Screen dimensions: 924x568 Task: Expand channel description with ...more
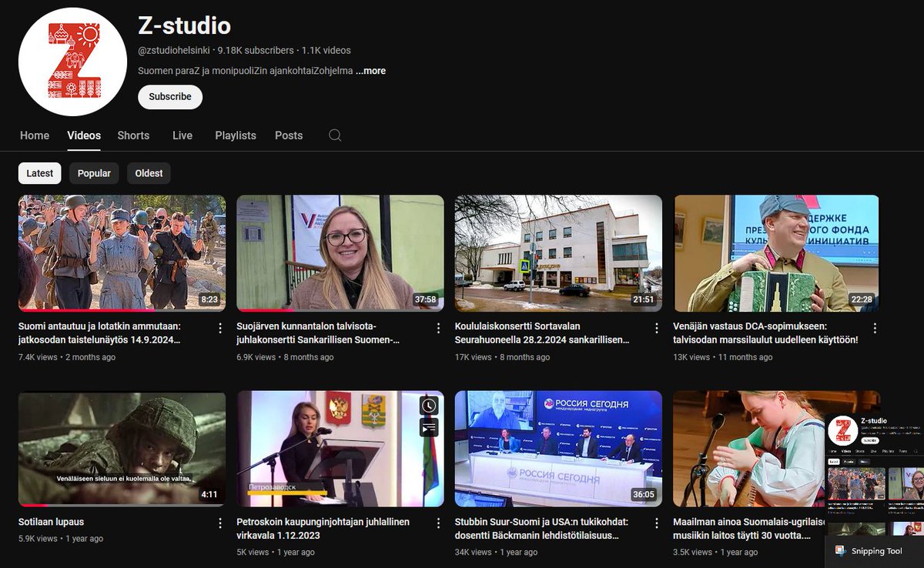click(370, 71)
